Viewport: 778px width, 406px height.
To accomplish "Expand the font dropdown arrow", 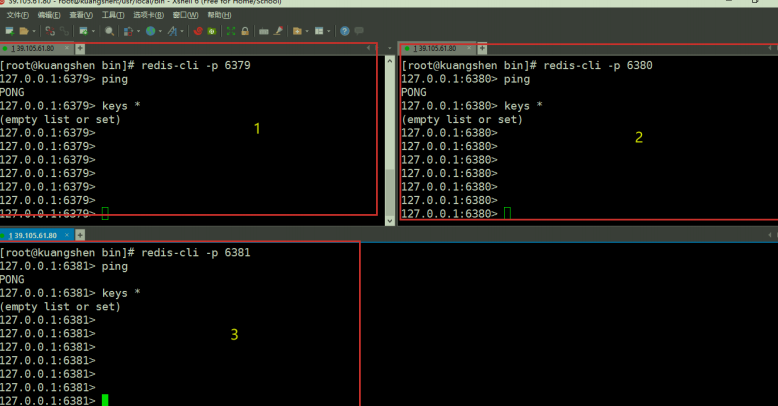I will click(182, 31).
